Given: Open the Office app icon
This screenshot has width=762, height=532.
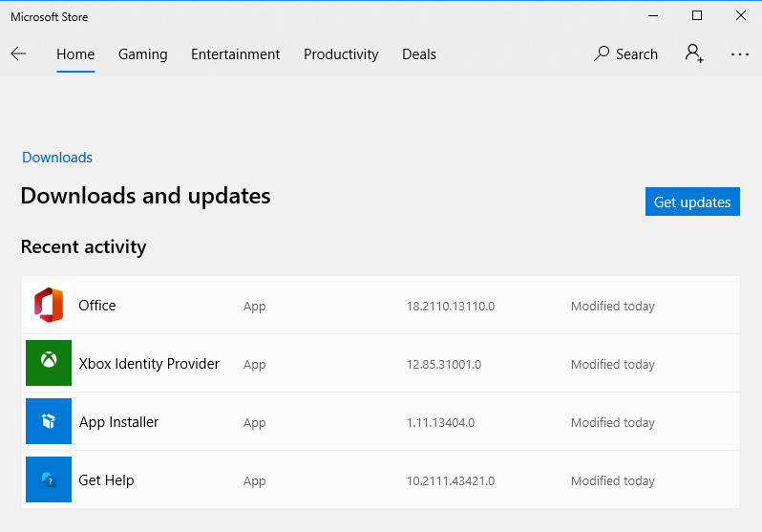Looking at the screenshot, I should 49,305.
